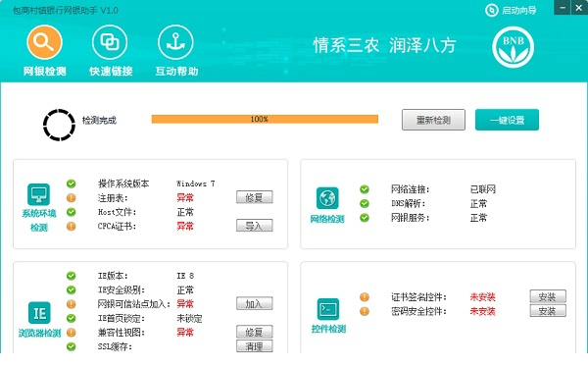This screenshot has height=367, width=588.
Task: Select the 控件检测 terminal icon
Action: coord(328,309)
